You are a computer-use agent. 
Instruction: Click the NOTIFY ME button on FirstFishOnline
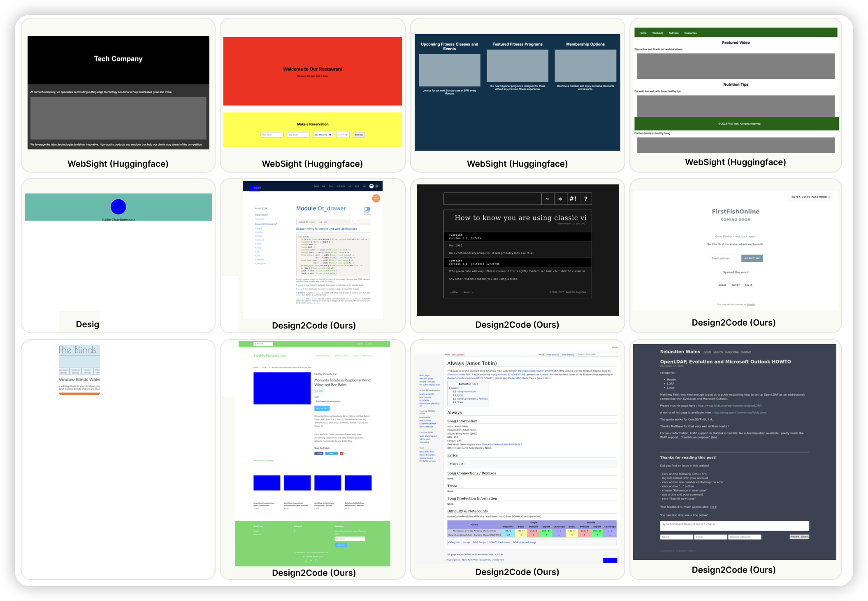(752, 258)
